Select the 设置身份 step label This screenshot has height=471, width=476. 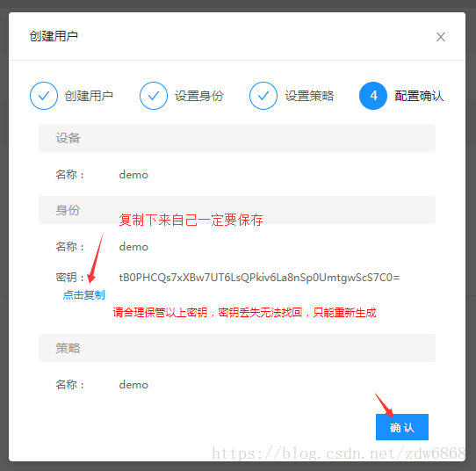199,96
